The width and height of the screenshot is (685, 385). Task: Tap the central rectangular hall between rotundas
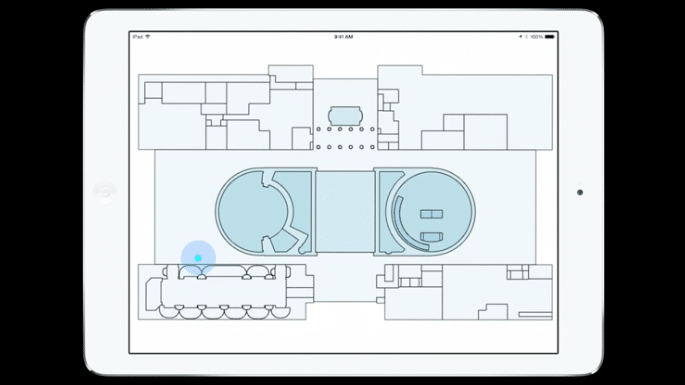pos(345,212)
